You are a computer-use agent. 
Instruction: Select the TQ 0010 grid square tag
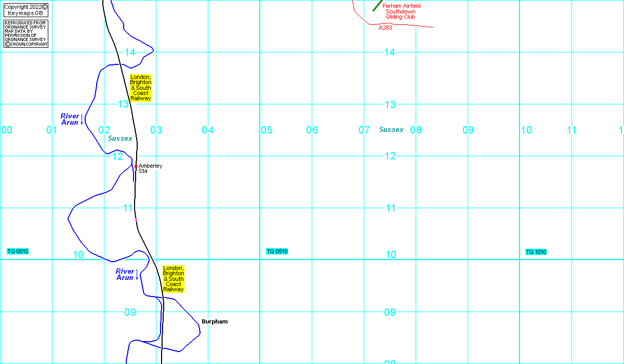point(18,251)
